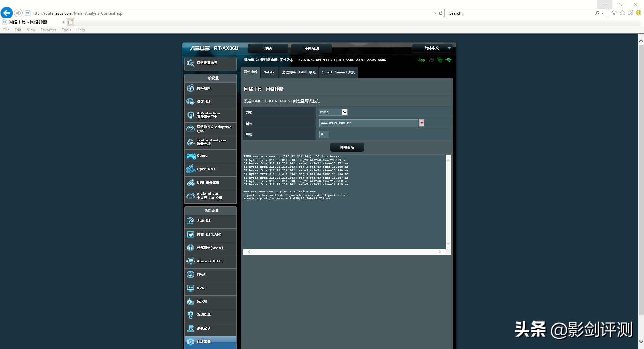The image size is (644, 349).
Task: Click the green network clients status icon
Action: coord(440,60)
